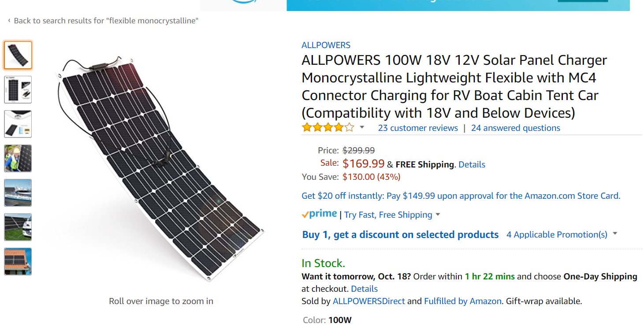
Task: Open the rooftop solar panels thumbnail
Action: point(18,261)
